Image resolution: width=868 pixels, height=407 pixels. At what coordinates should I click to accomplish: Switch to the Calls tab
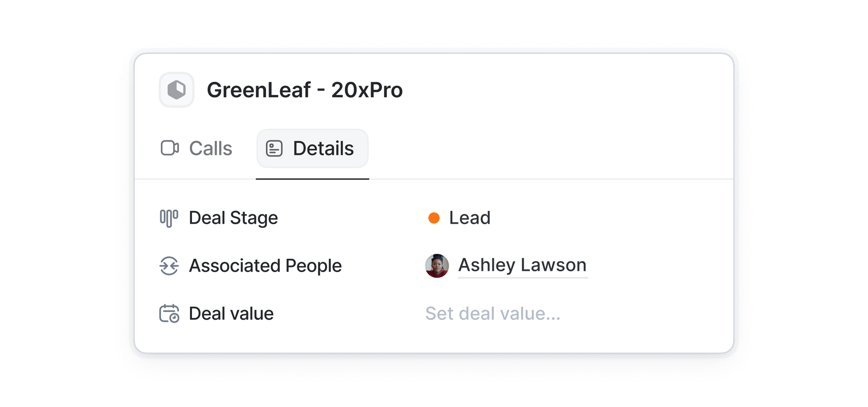pos(210,148)
